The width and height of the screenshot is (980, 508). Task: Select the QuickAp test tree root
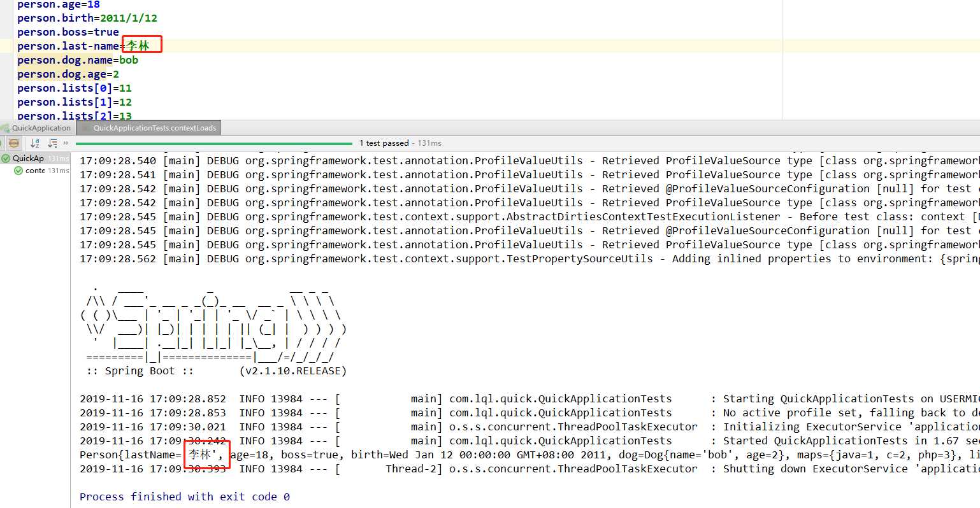point(34,159)
